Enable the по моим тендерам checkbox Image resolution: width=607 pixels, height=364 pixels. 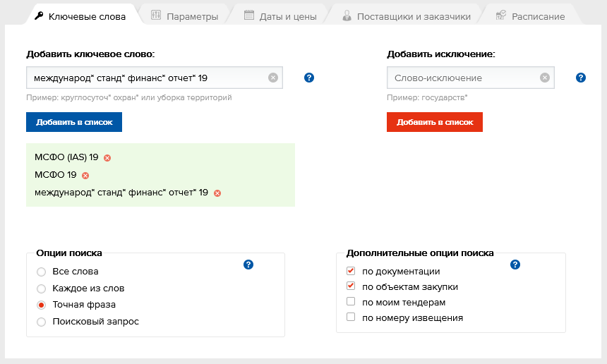351,302
